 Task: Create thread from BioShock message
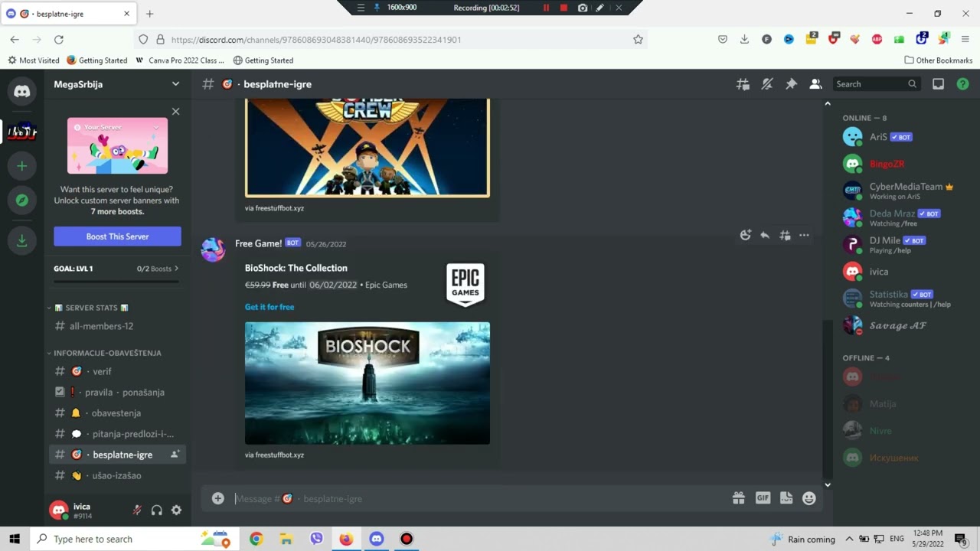point(785,235)
